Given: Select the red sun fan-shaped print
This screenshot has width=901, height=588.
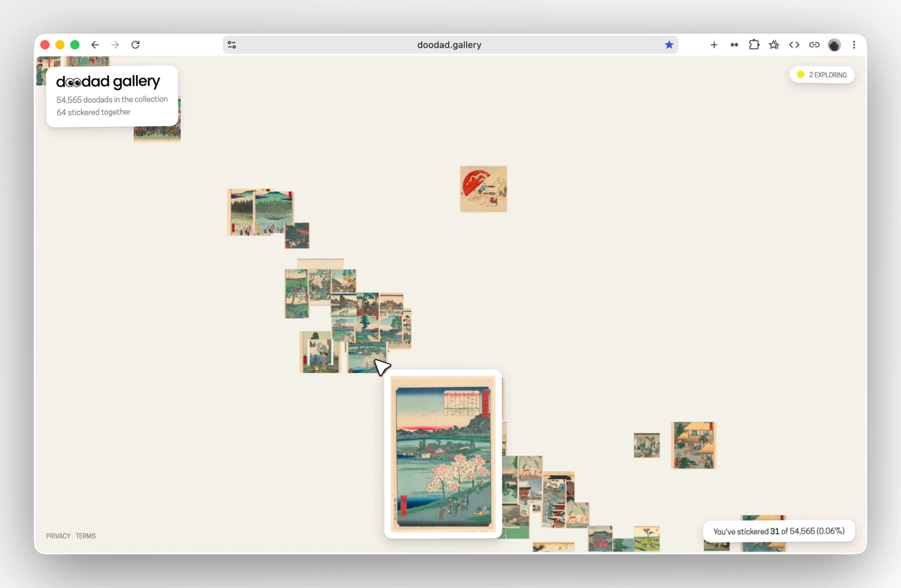Looking at the screenshot, I should pyautogui.click(x=483, y=189).
